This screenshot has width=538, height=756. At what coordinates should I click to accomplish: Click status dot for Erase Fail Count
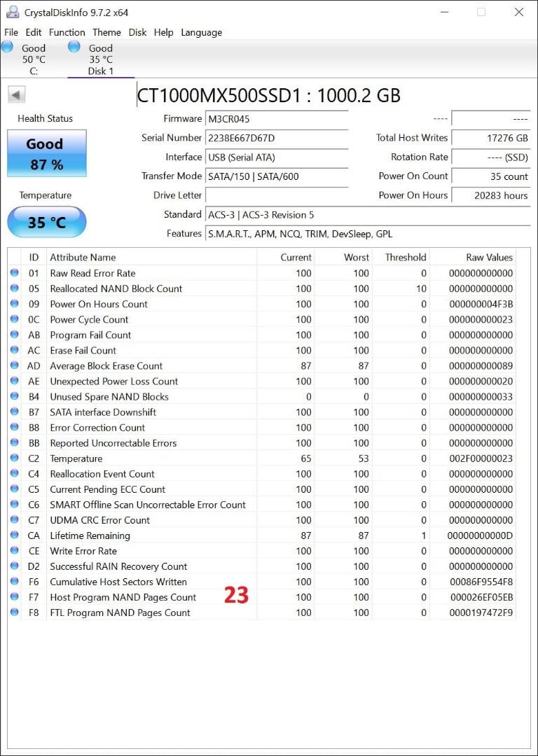(15, 350)
